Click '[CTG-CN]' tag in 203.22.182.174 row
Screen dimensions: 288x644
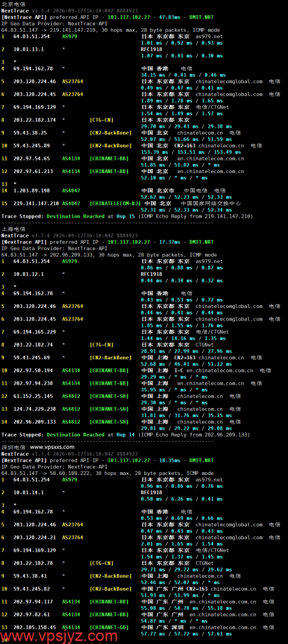tap(102, 120)
